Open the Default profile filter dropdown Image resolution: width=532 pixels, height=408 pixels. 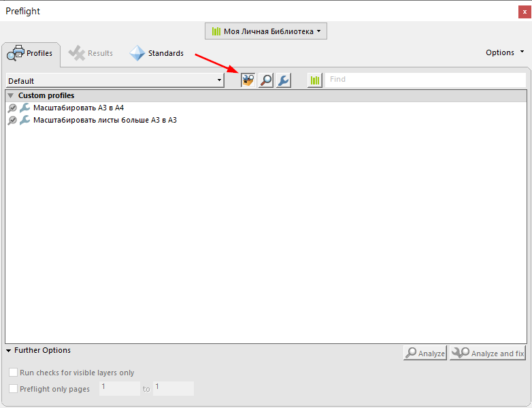click(x=115, y=81)
